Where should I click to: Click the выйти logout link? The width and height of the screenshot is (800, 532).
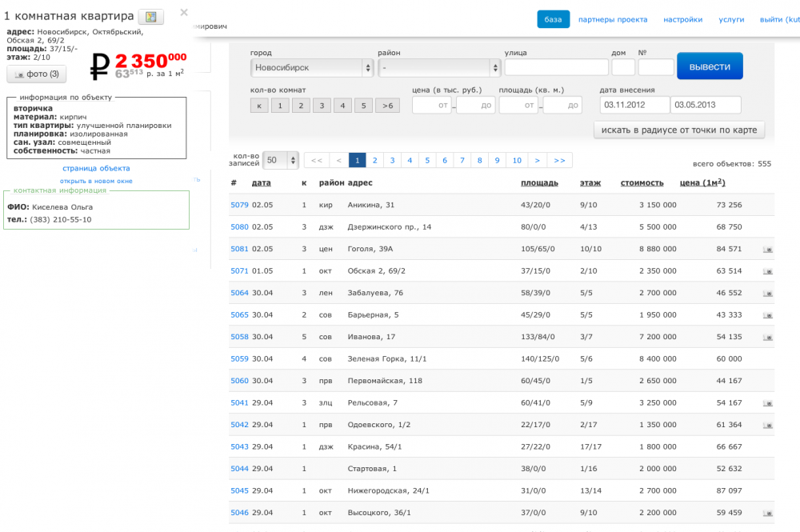pyautogui.click(x=779, y=19)
